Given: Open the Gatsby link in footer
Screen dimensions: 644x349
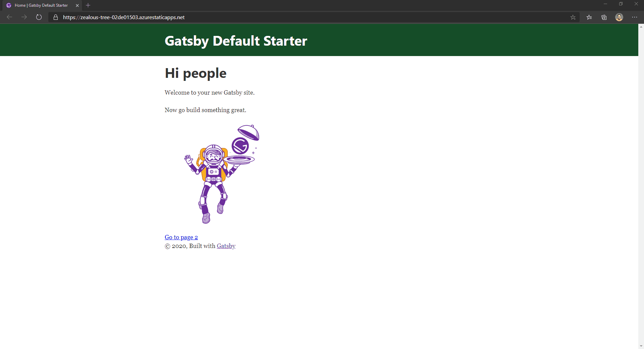Looking at the screenshot, I should 226,246.
